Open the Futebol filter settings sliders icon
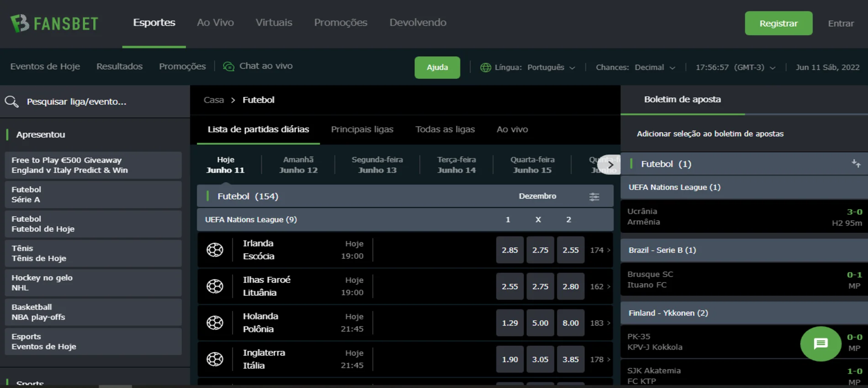 594,197
